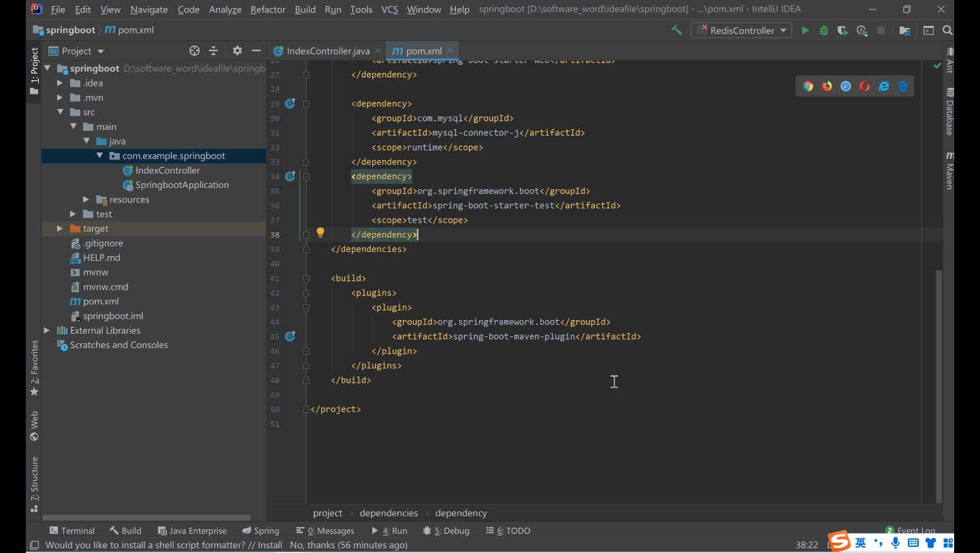Expand the target folder in the tree
This screenshot has height=553, width=980.
pyautogui.click(x=60, y=229)
